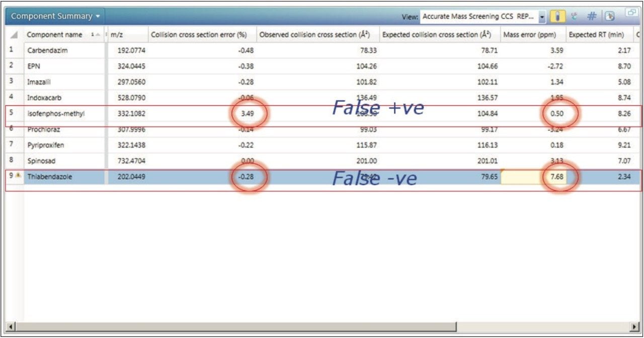Click CCS error value -0.22 for Pyriproxifen
The image size is (644, 338).
click(x=246, y=145)
